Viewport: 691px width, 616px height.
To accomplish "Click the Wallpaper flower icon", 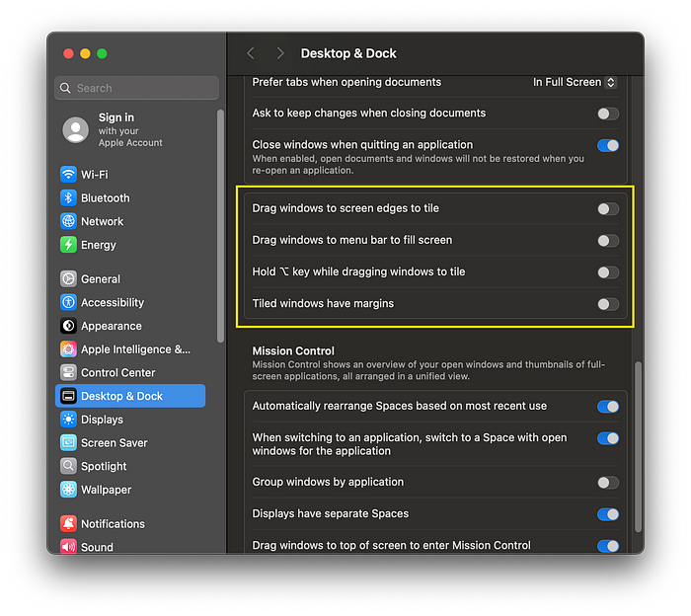I will (x=68, y=489).
